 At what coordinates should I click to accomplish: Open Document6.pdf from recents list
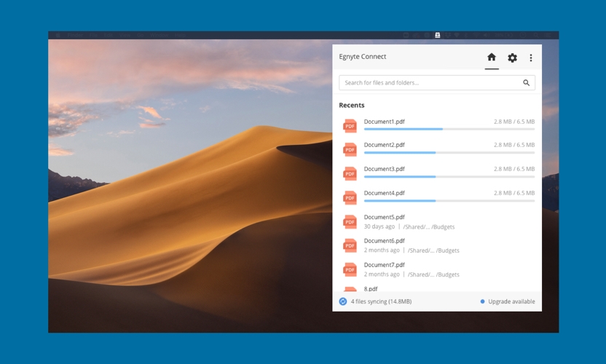384,241
